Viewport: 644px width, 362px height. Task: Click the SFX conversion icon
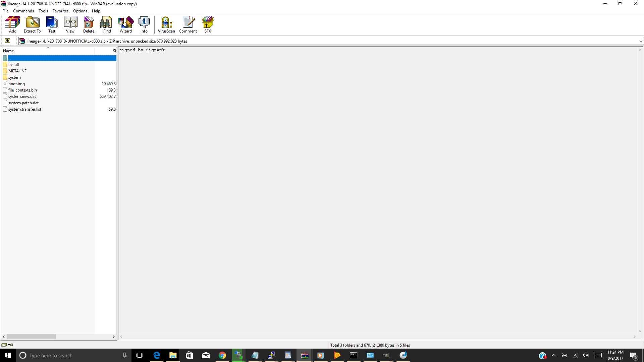click(208, 25)
